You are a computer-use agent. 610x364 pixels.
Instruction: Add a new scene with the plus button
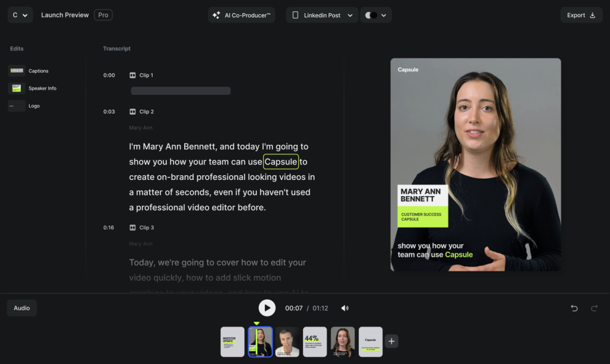(x=391, y=341)
